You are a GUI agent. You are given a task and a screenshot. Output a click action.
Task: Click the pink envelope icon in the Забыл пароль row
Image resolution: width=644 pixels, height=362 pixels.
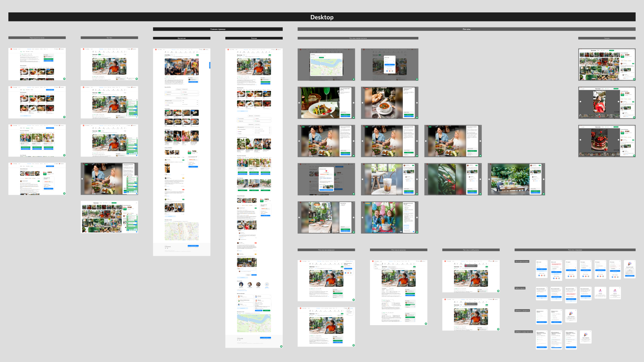pos(600,291)
